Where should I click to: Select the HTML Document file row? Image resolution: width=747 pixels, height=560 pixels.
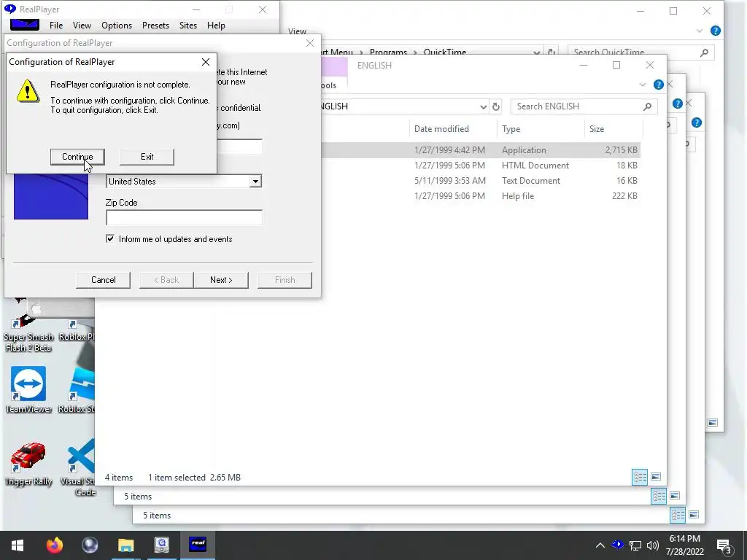tap(481, 166)
